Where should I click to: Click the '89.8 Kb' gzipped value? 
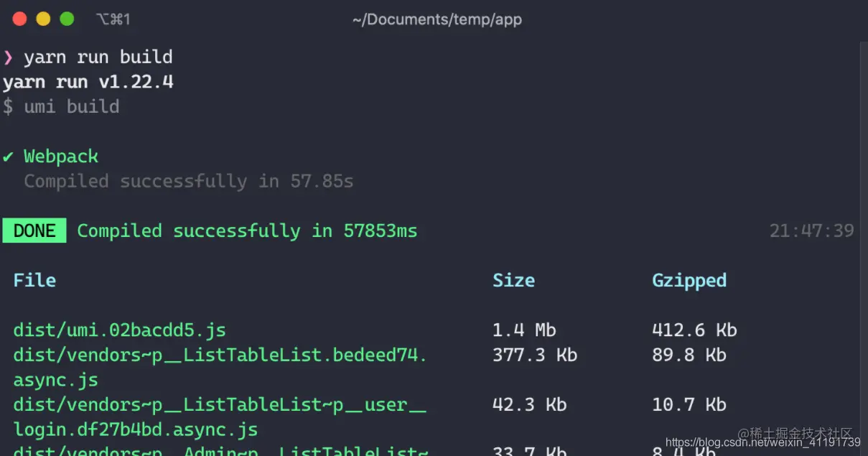pyautogui.click(x=689, y=355)
